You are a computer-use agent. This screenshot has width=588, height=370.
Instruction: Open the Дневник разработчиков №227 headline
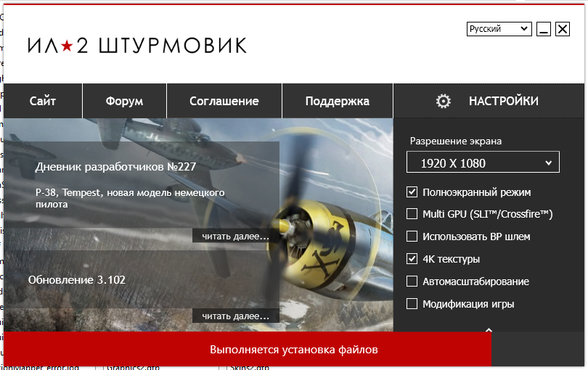coord(116,166)
